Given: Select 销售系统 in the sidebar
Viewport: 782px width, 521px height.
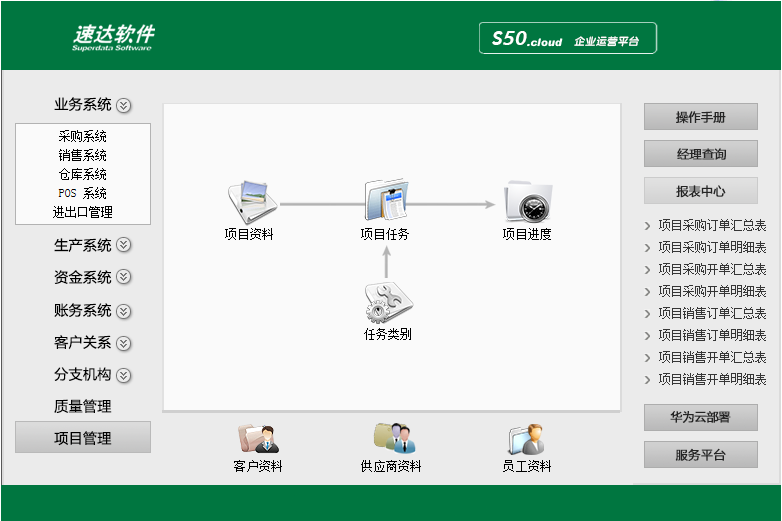Looking at the screenshot, I should (82, 155).
